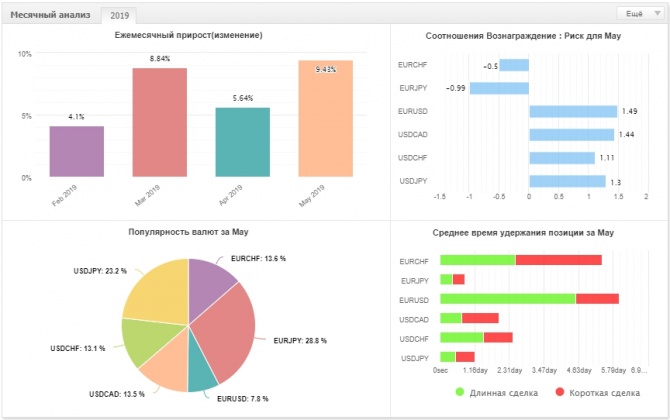This screenshot has height=420, width=670.
Task: Click the USDCHF: 13.1 % pie label
Action: click(x=78, y=348)
